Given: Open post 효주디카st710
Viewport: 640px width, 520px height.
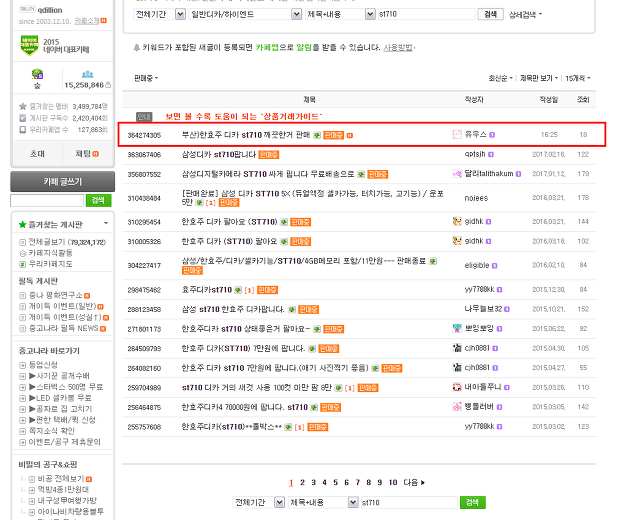Looking at the screenshot, I should [x=207, y=290].
